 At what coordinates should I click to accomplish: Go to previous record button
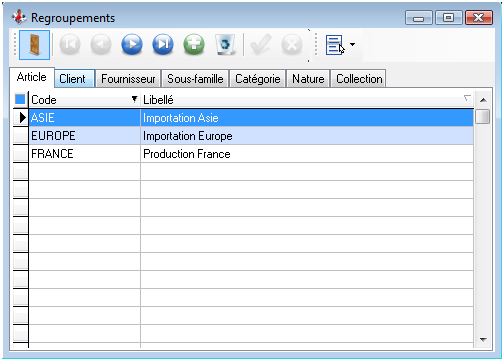pos(101,44)
